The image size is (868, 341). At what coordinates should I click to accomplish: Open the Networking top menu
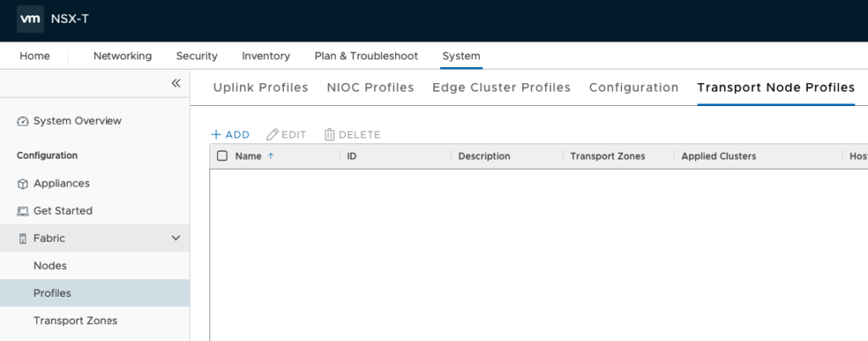[x=122, y=56]
